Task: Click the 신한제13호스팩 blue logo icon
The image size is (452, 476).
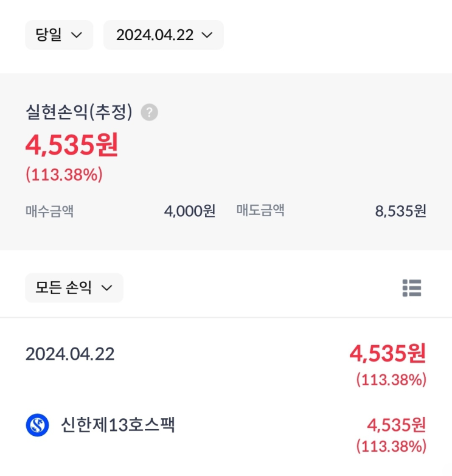Action: click(37, 425)
